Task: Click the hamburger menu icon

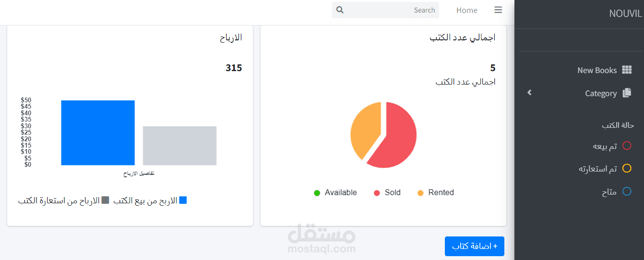Action: 498,10
